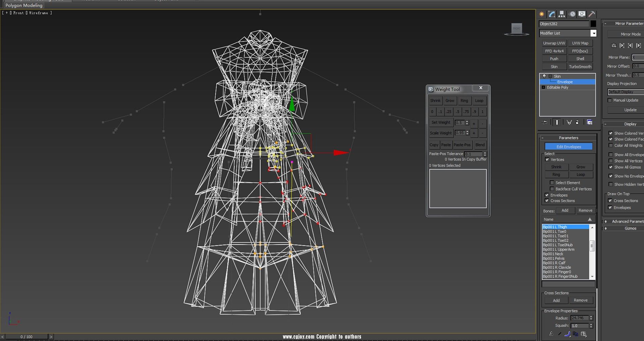Open falloff curve flyout icon
The width and height of the screenshot is (644, 341).
tap(568, 334)
